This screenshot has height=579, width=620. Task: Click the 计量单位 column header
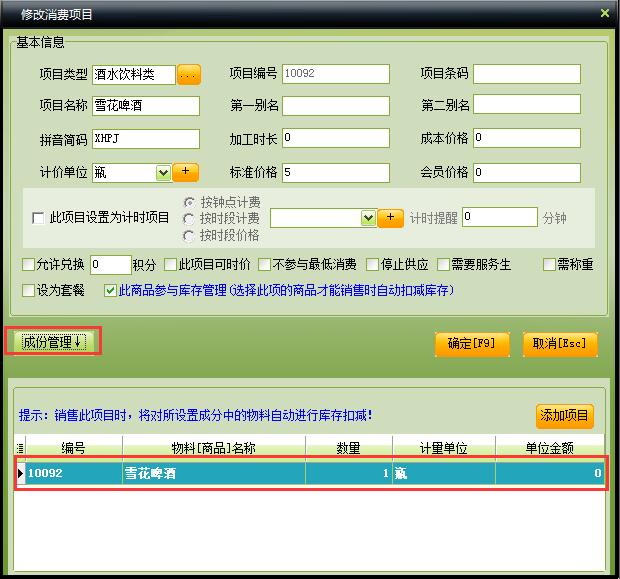tap(444, 448)
